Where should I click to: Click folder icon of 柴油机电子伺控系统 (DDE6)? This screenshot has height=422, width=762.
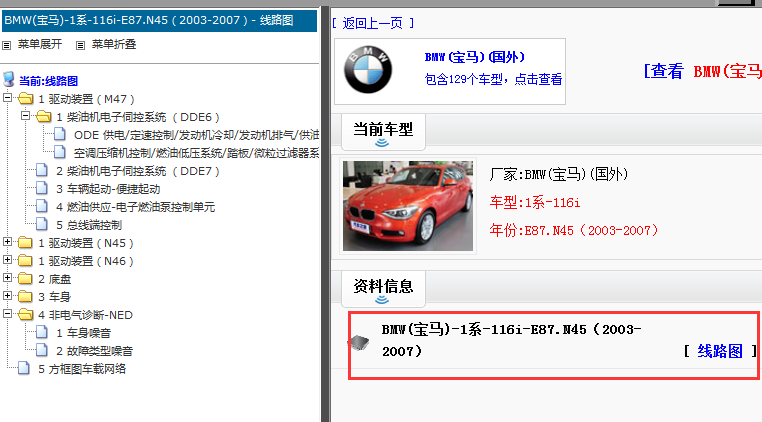click(x=44, y=117)
